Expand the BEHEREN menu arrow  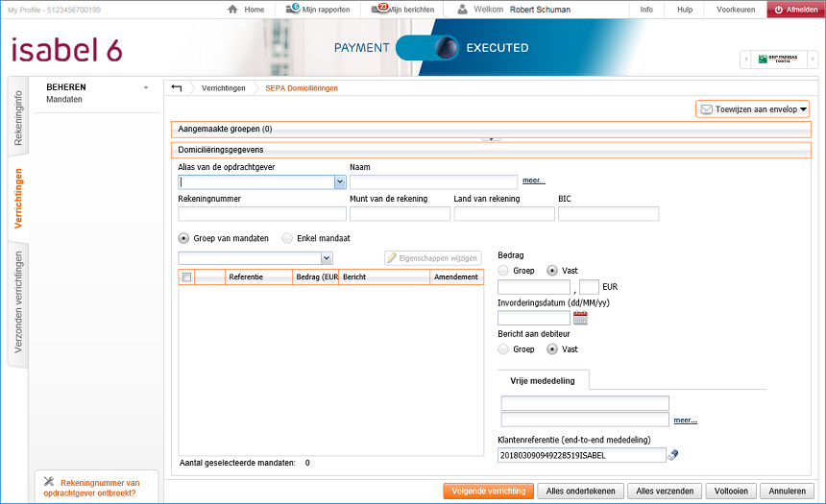(x=146, y=87)
